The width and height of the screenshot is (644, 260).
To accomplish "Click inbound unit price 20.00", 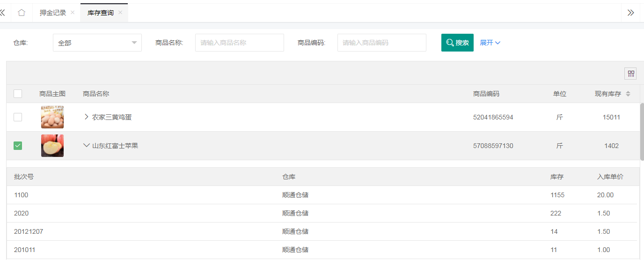I will [x=605, y=195].
